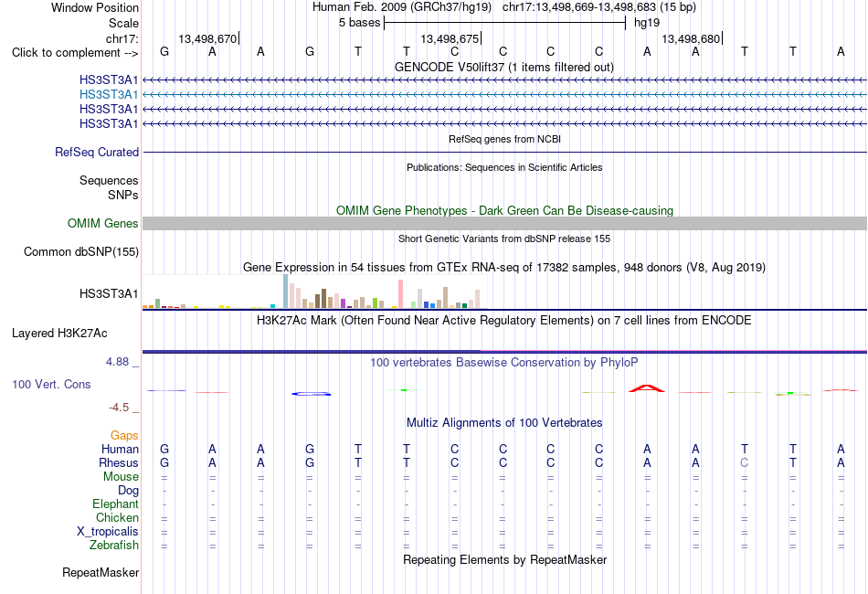
Task: Click the blue G logo in PhyloP track
Action: (x=311, y=394)
